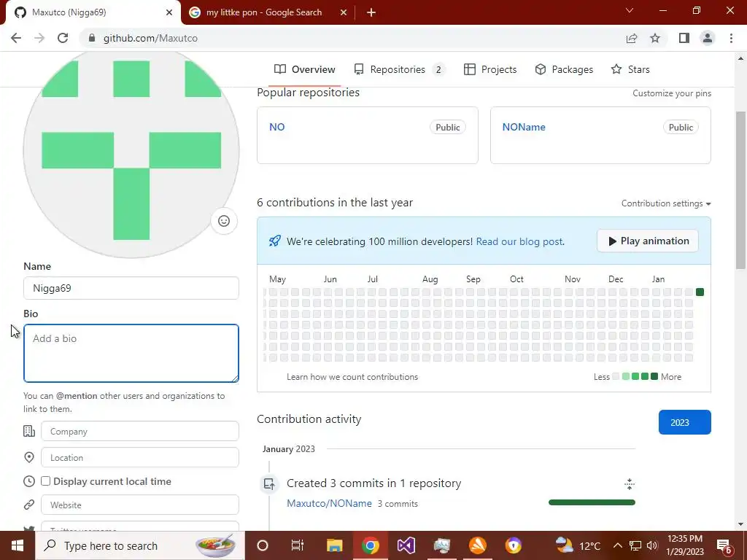Open Task View in taskbar

[298, 545]
